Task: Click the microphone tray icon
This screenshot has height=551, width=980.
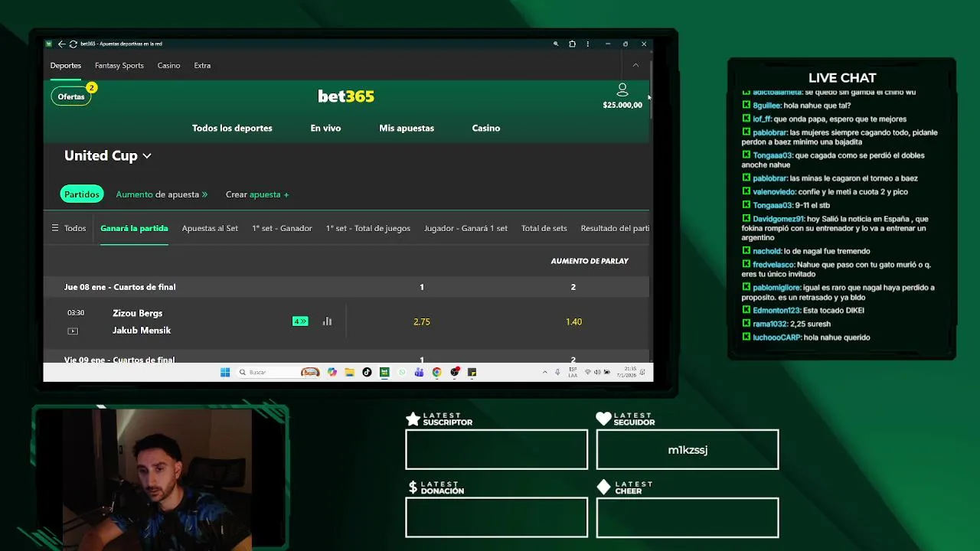Action: point(557,372)
